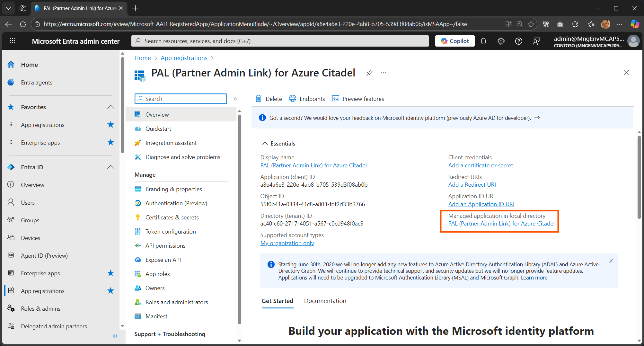Viewport: 644px width, 346px height.
Task: Open the Manifest editor
Action: [156, 316]
